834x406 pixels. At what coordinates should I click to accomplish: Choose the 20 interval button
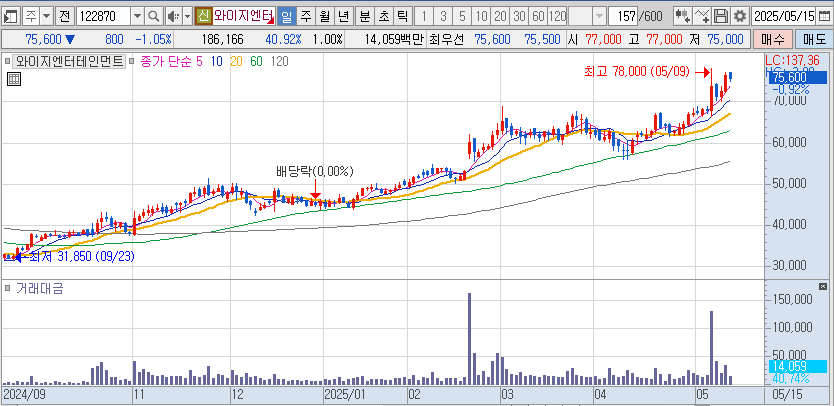[501, 17]
